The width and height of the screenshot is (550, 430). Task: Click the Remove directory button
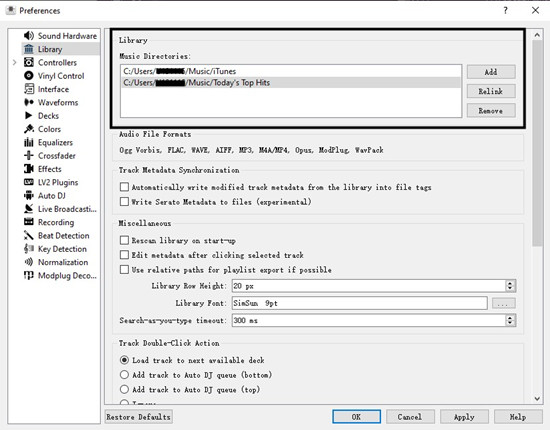491,110
